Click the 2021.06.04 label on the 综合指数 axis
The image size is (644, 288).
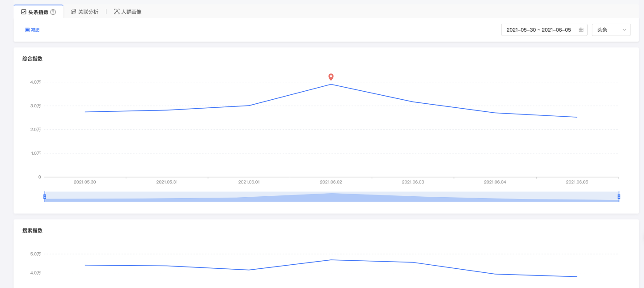(495, 182)
